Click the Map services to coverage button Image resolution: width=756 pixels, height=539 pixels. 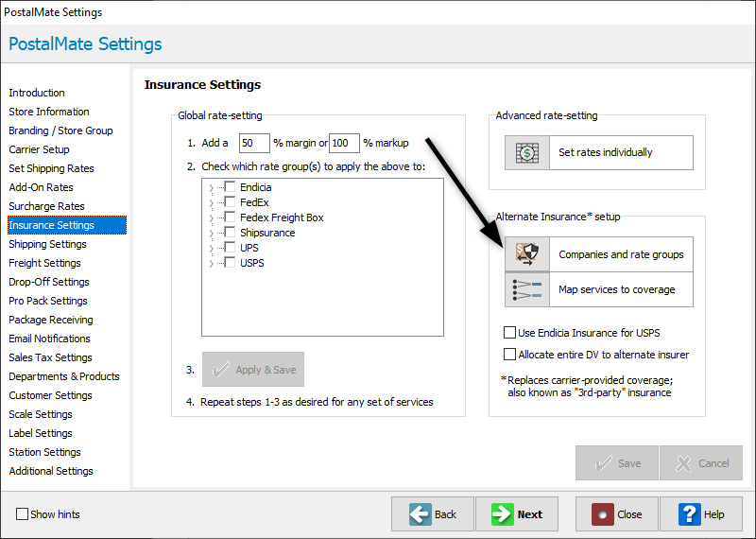click(599, 289)
